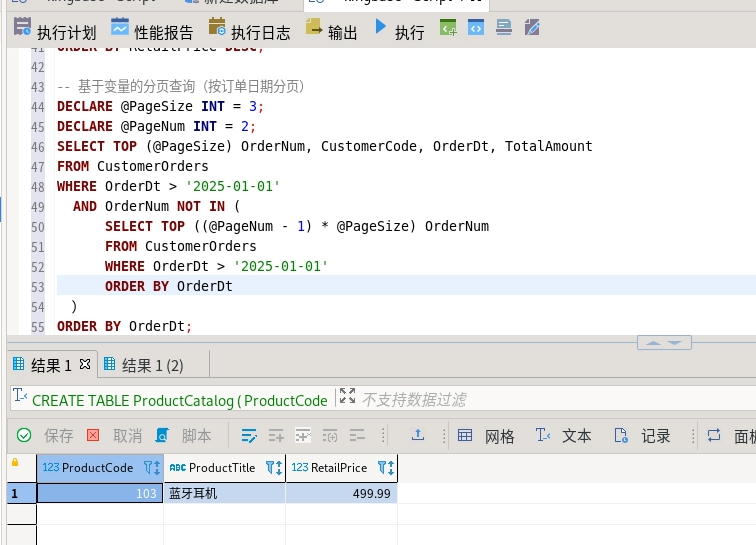Switch to 文本 text view

click(x=564, y=436)
